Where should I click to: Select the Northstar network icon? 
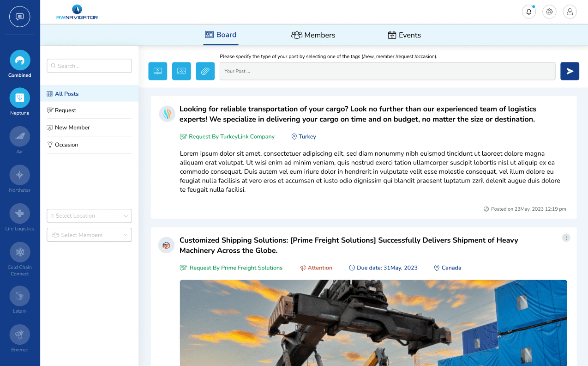pyautogui.click(x=20, y=175)
